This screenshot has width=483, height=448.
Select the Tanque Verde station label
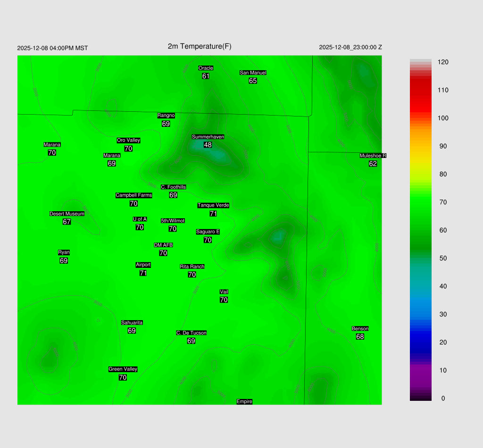213,205
